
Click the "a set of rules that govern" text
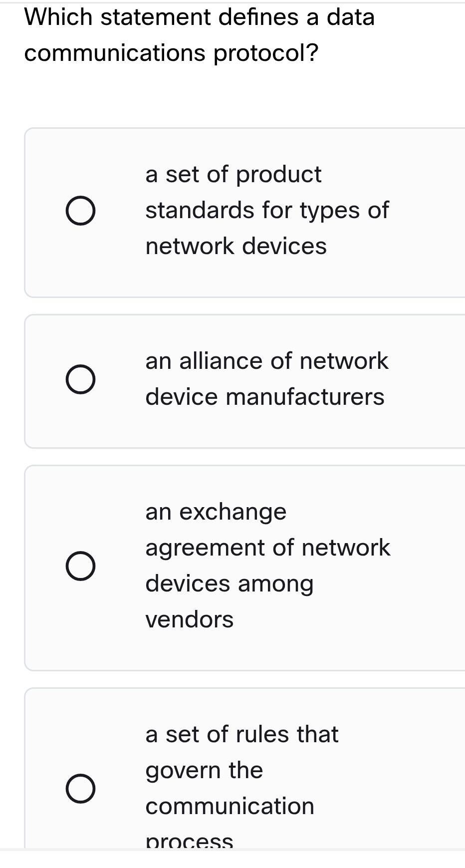[x=242, y=734]
